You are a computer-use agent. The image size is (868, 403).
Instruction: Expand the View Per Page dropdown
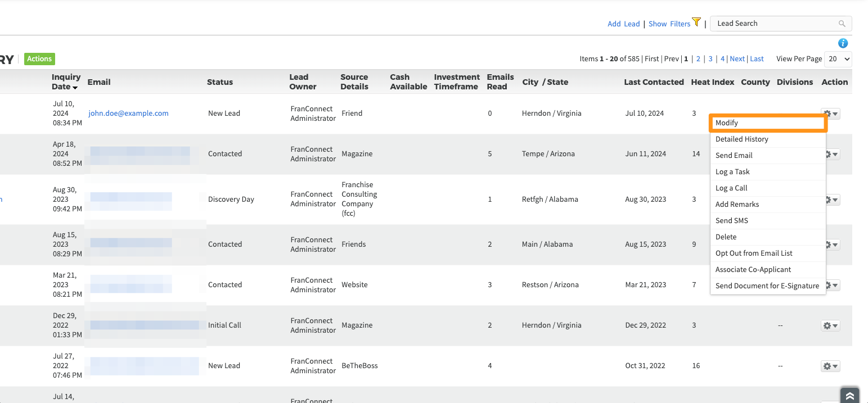838,59
